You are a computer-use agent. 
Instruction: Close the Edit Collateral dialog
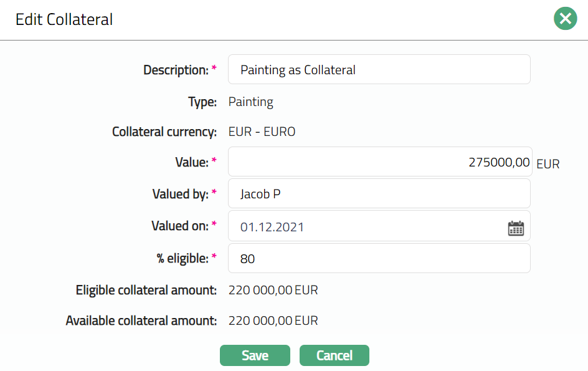pos(565,19)
